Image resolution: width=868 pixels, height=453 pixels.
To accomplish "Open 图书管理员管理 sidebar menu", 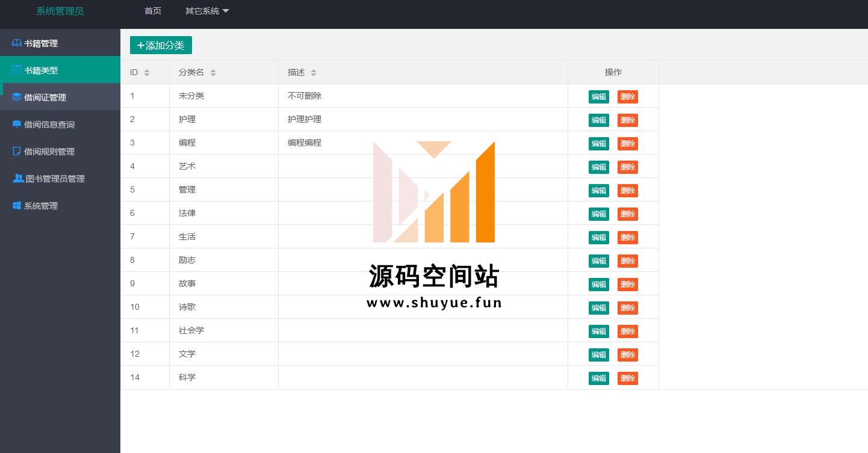I will coord(60,178).
